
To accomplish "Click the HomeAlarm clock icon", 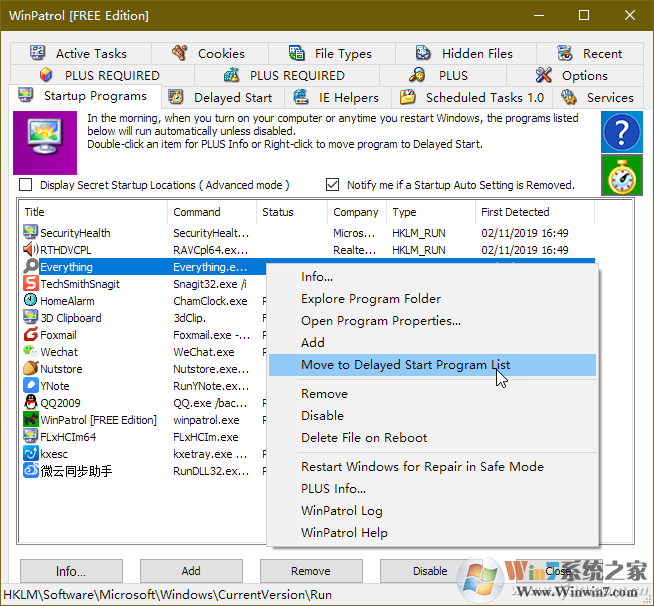I will [x=30, y=300].
